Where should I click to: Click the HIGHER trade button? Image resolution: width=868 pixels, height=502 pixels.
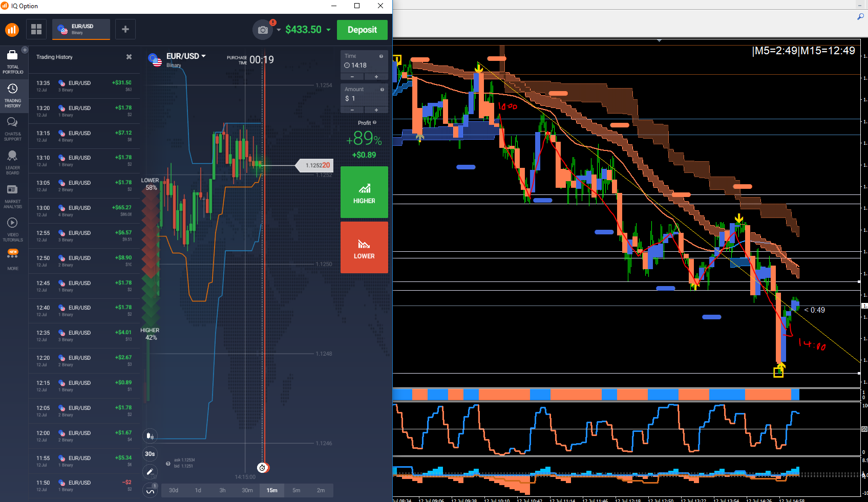(x=364, y=192)
